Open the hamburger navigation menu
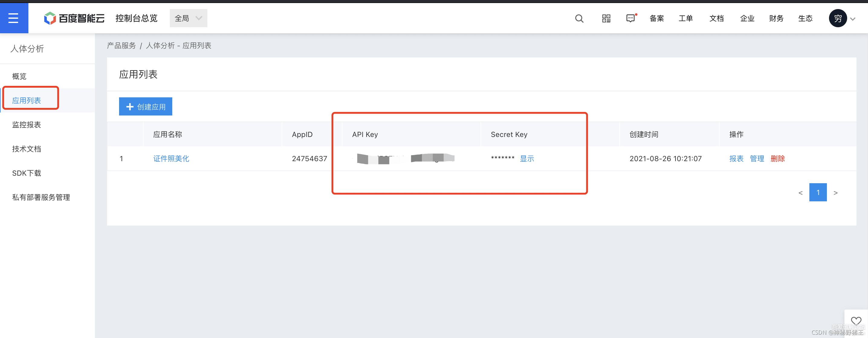The height and width of the screenshot is (338, 868). [x=14, y=18]
